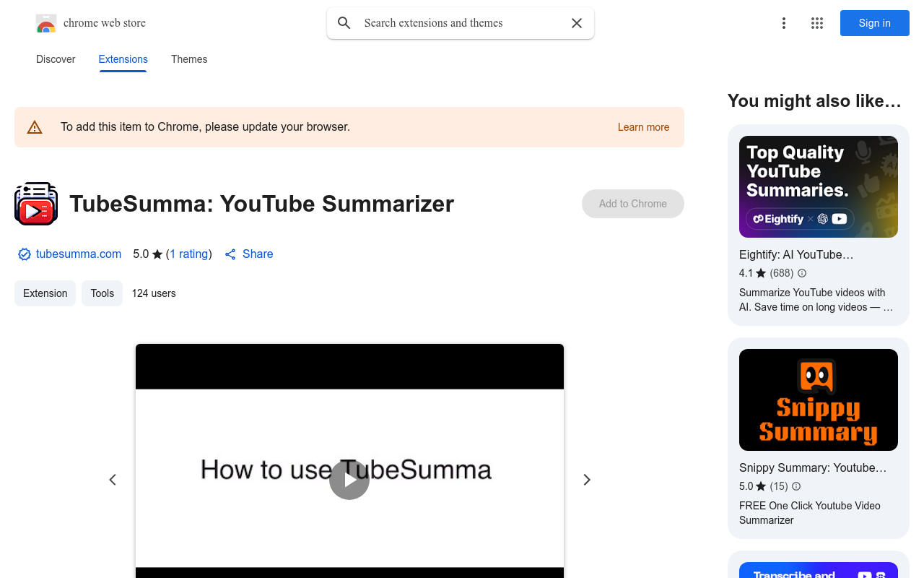Open the 1 rating link
The image size is (924, 578).
pos(189,254)
